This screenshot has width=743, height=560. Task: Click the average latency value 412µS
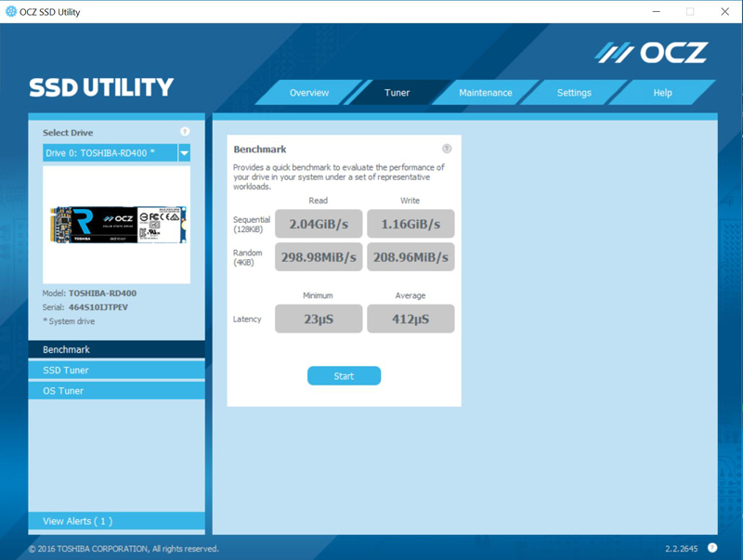point(411,319)
